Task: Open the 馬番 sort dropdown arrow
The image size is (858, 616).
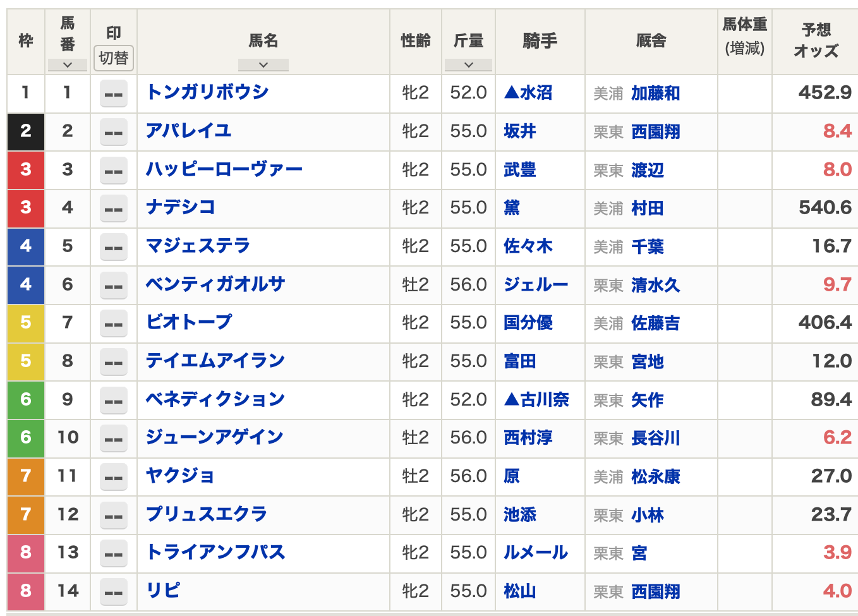Action: 67,64
